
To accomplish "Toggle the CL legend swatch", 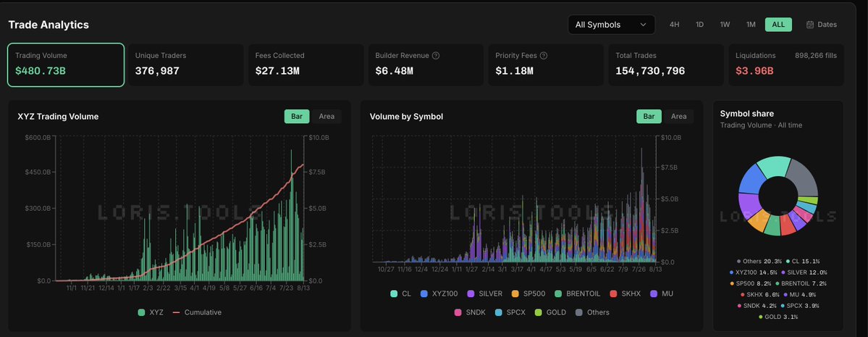I will pyautogui.click(x=394, y=294).
